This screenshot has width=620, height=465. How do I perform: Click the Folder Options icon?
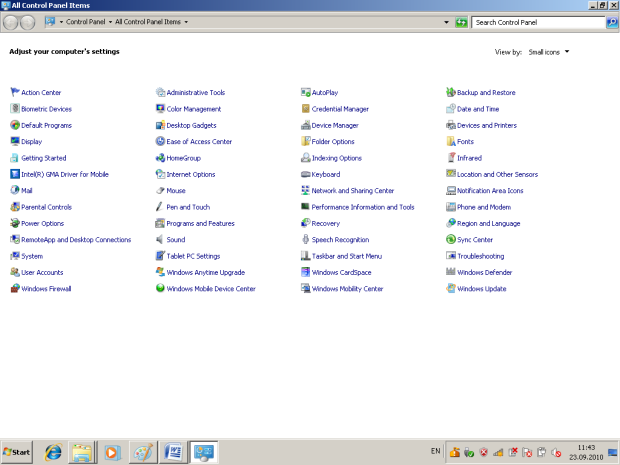pos(306,141)
